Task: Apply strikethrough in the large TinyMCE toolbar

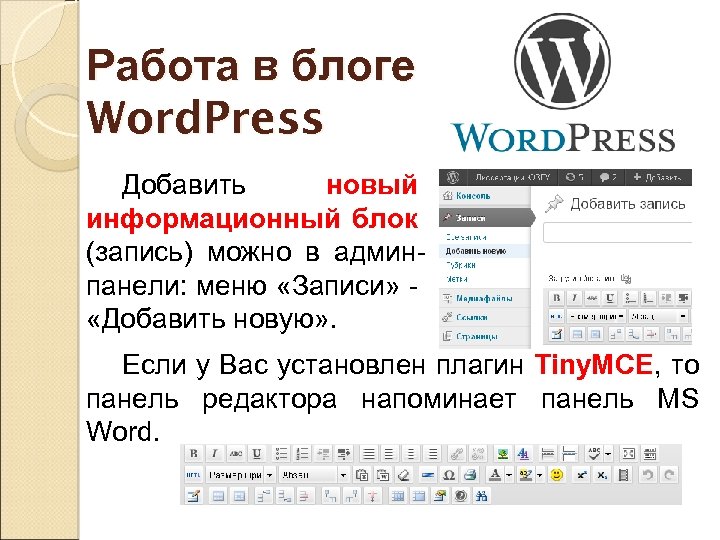Action: [x=236, y=454]
